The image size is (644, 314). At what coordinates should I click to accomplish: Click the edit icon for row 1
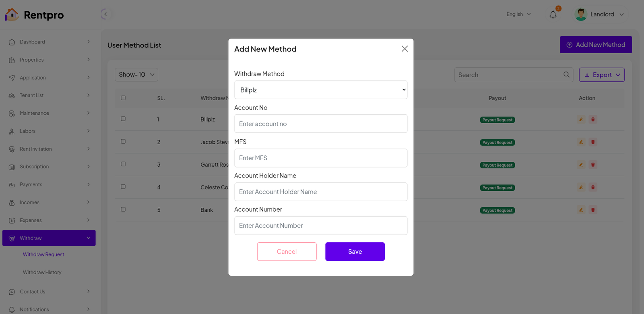[x=581, y=120]
